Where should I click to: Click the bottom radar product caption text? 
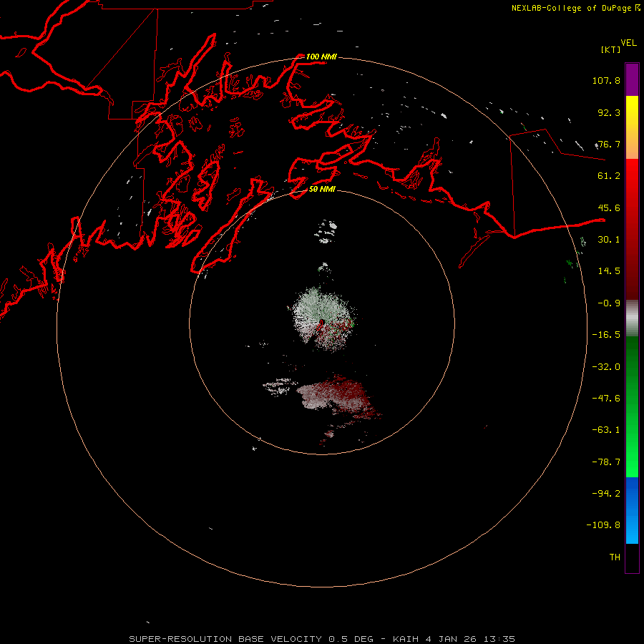tap(322, 639)
